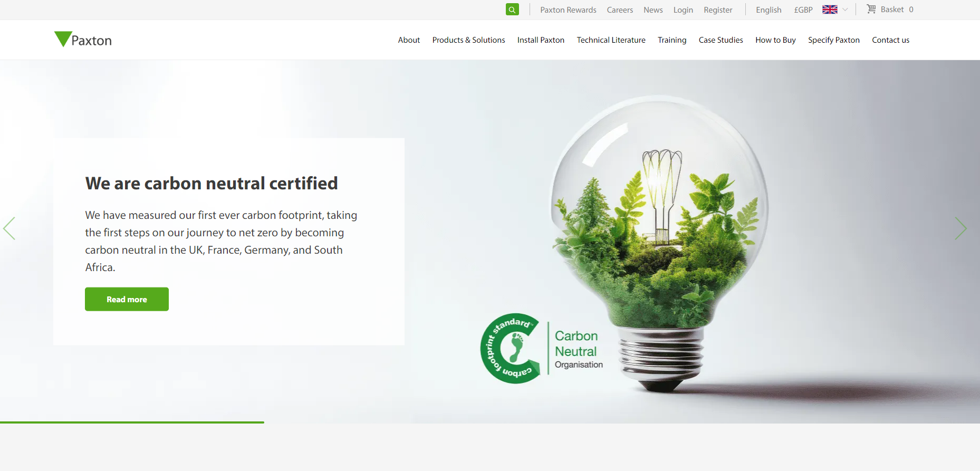Open the shopping basket icon
This screenshot has height=471, width=980.
871,9
